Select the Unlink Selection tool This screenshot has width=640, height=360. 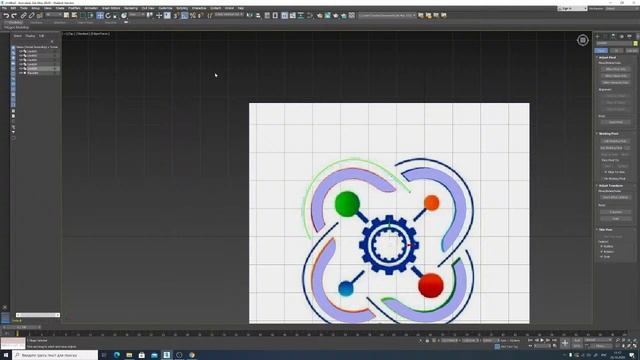(x=31, y=16)
